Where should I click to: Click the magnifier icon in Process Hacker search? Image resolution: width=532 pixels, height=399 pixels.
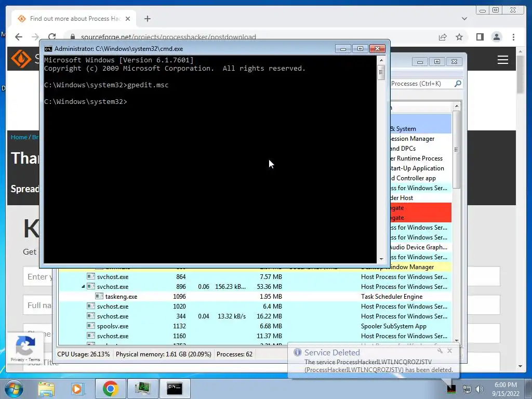point(458,84)
